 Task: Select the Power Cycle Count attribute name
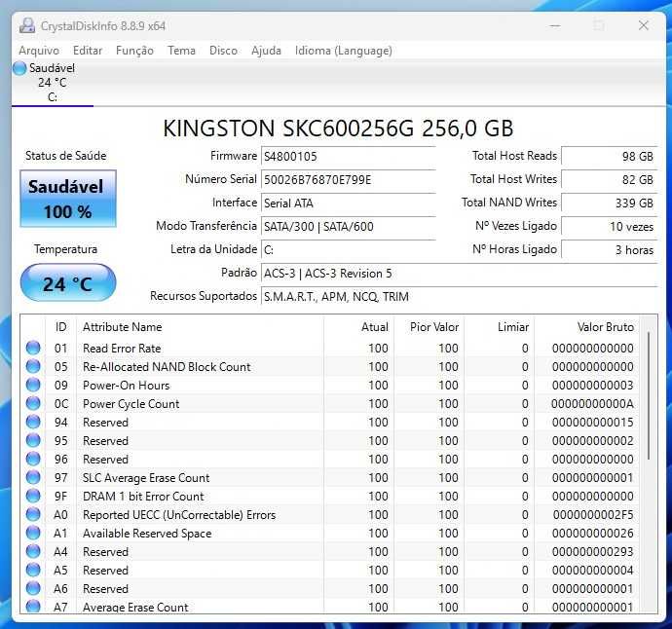pyautogui.click(x=131, y=404)
